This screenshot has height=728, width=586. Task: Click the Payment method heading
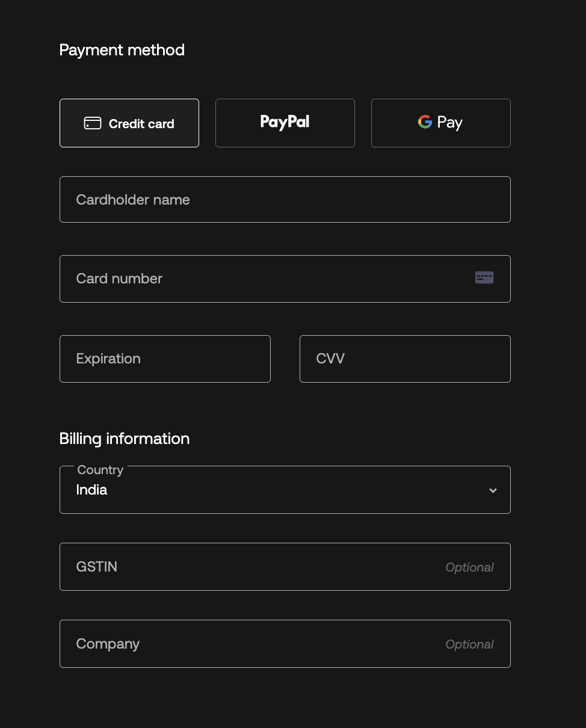[122, 50]
